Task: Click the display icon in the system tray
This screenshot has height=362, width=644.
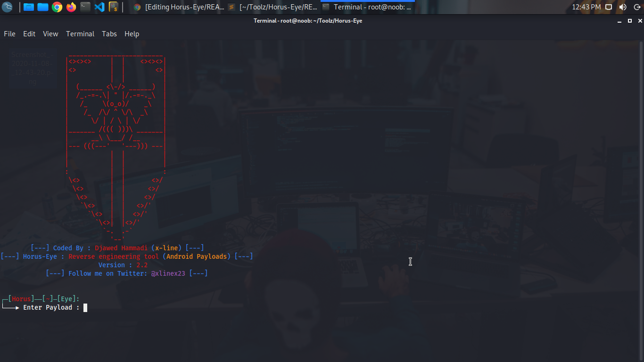Action: [609, 7]
